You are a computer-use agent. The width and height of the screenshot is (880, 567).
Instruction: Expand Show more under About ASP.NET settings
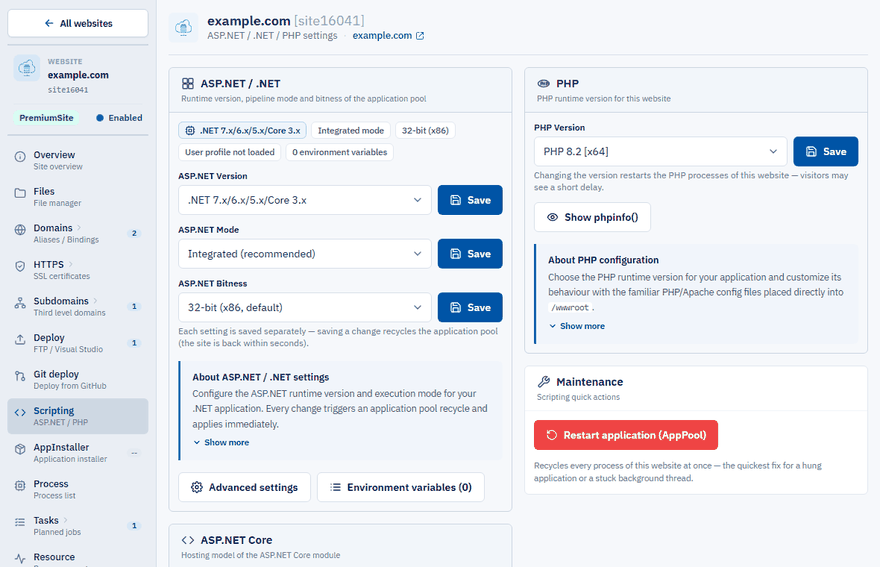(221, 442)
